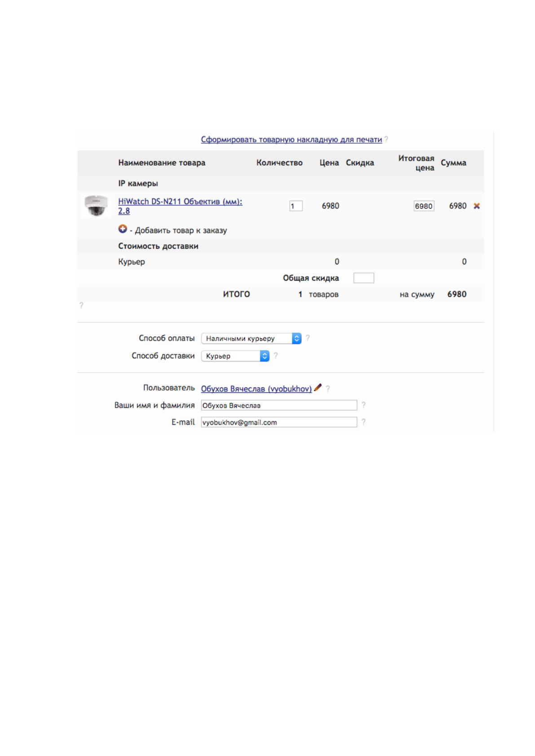Click the E-mail input field
This screenshot has height=756, width=535.
click(x=279, y=422)
